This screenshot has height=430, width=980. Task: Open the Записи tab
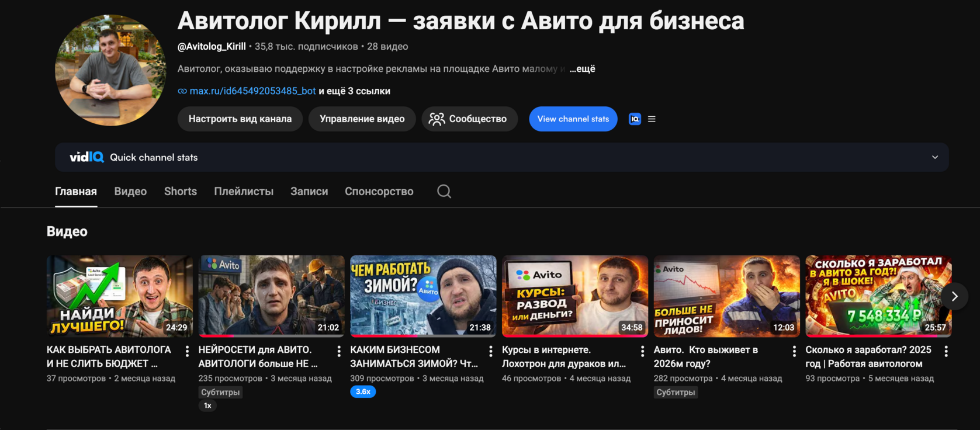pyautogui.click(x=309, y=192)
